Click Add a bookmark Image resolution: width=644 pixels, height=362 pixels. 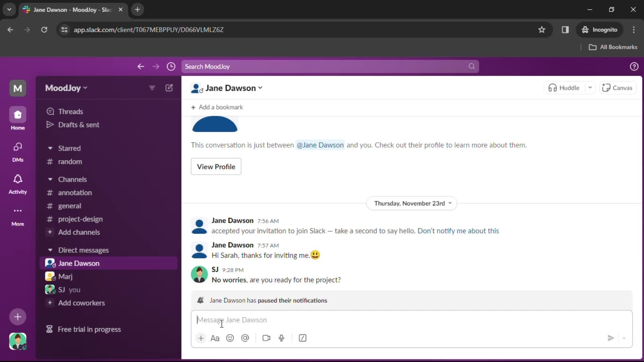click(x=217, y=107)
